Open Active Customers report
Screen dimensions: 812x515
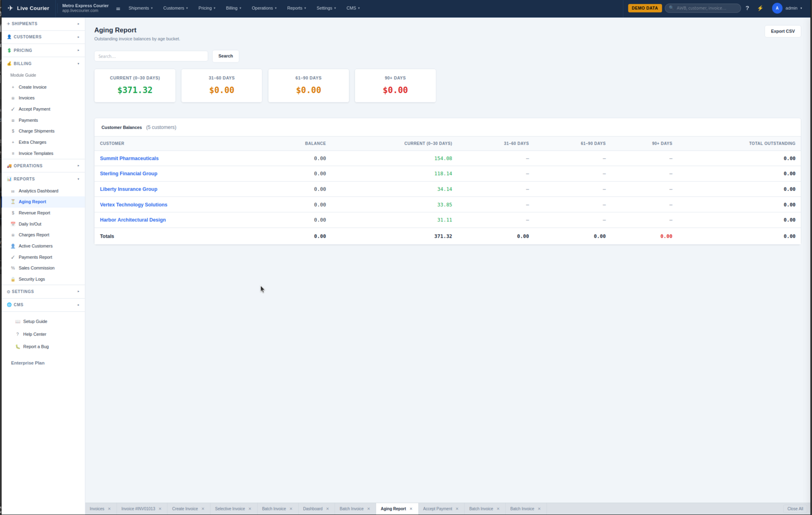(x=36, y=246)
